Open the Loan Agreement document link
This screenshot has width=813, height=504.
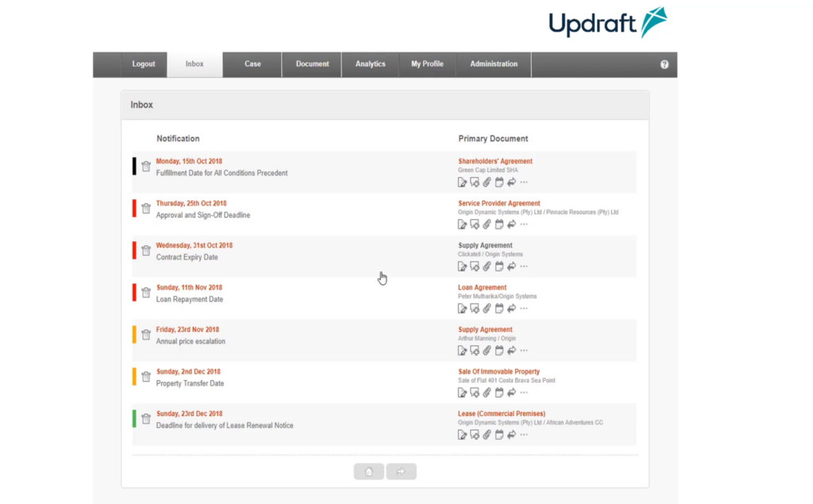point(482,287)
